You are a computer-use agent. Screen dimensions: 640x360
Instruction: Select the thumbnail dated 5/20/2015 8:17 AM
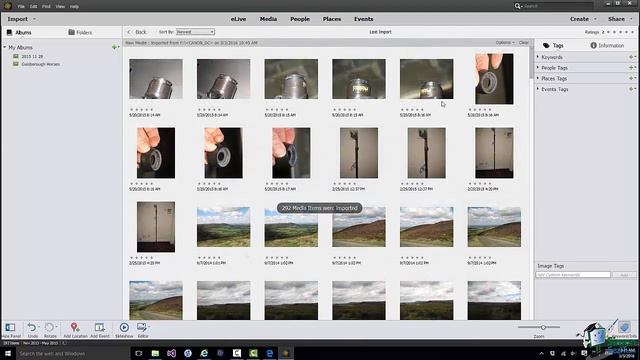pos(291,153)
